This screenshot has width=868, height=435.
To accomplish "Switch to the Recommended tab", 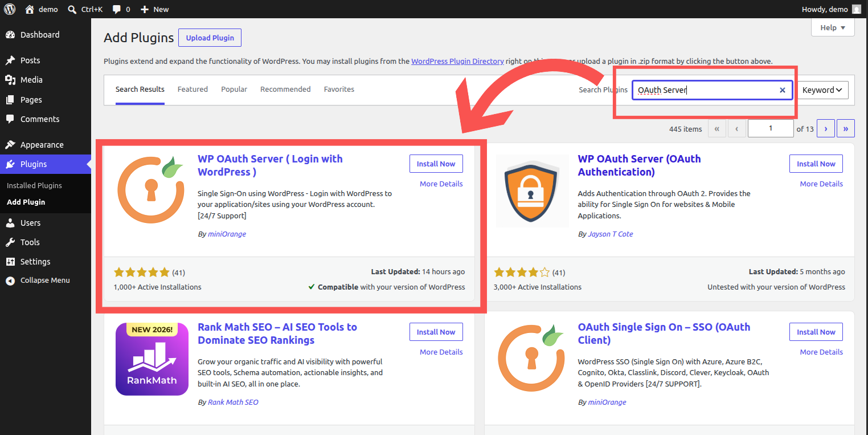I will click(285, 90).
